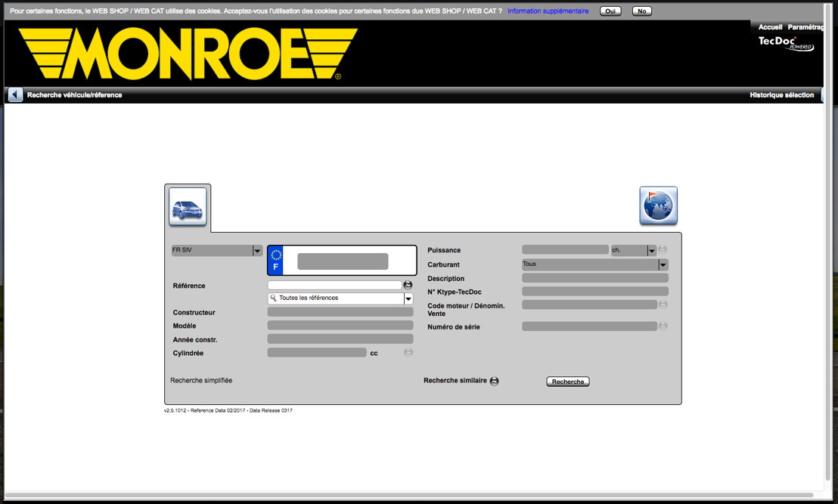Expand the FR SIV dropdown

point(257,250)
